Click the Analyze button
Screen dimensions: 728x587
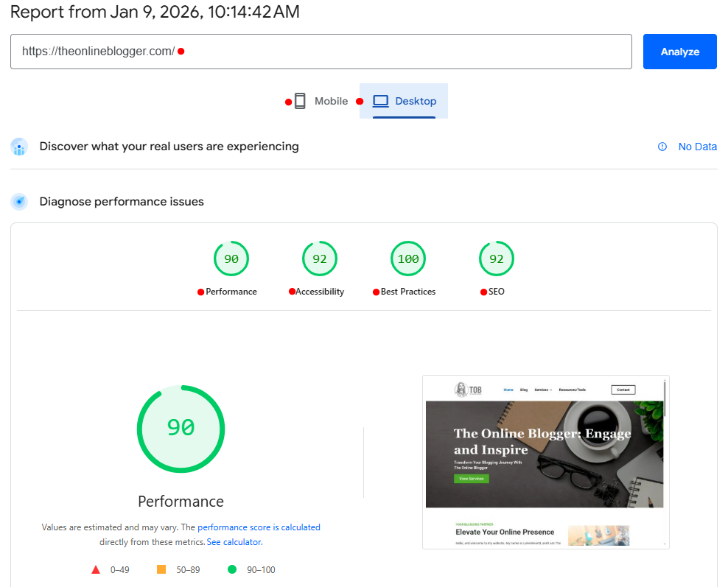tap(679, 52)
